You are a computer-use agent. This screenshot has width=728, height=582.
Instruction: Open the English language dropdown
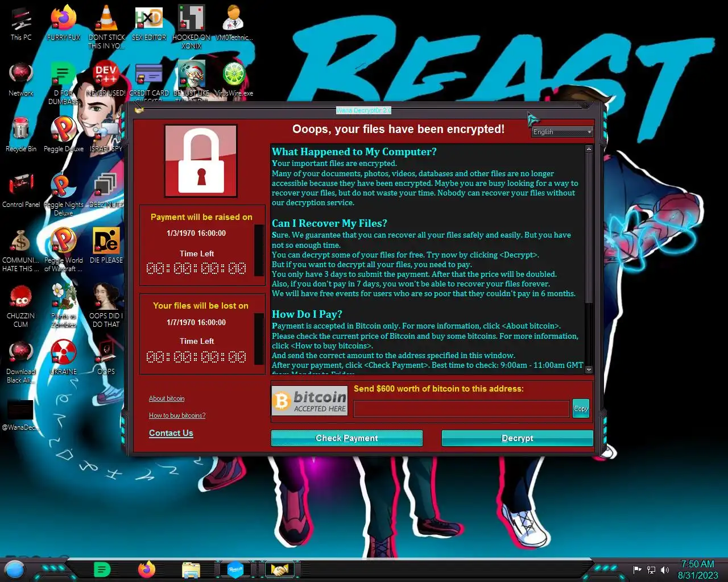pyautogui.click(x=562, y=132)
